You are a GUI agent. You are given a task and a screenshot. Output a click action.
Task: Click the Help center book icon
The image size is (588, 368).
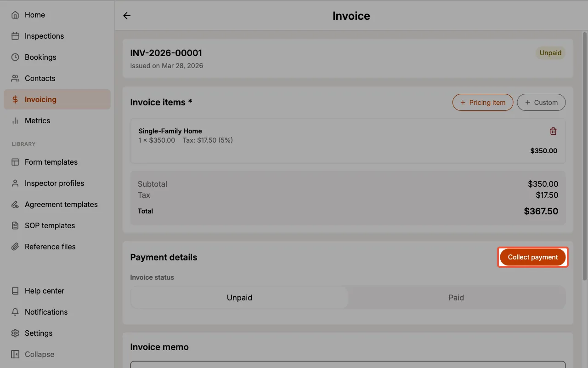click(x=15, y=291)
